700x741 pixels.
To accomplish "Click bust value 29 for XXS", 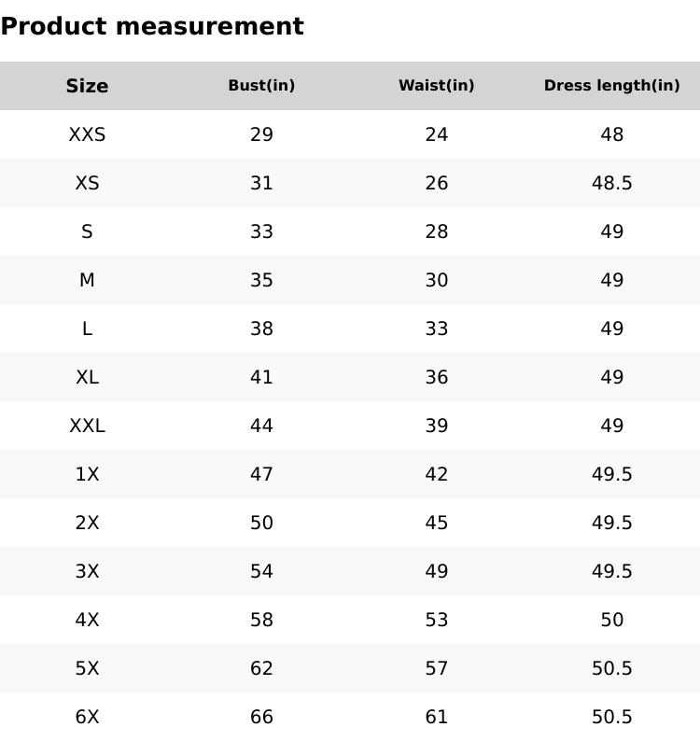I will pos(261,134).
